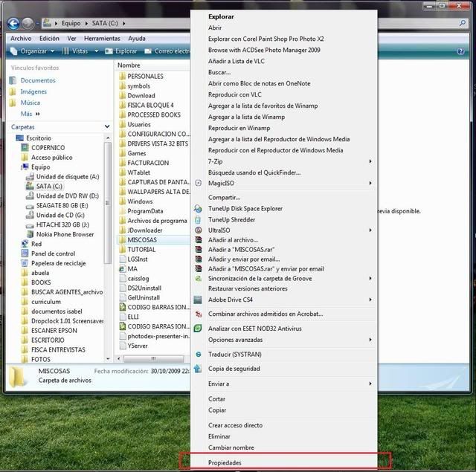Click the search magnifier icon in address bar
476x472 pixels.
tap(463, 23)
